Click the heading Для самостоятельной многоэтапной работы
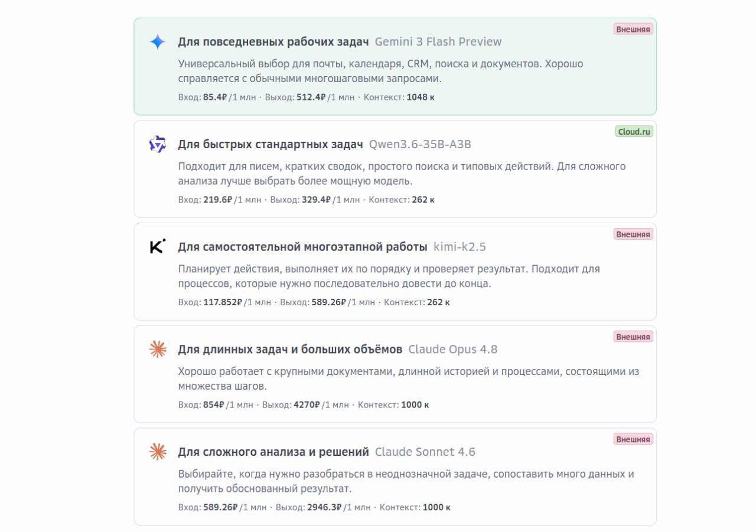756x532 pixels. click(303, 247)
